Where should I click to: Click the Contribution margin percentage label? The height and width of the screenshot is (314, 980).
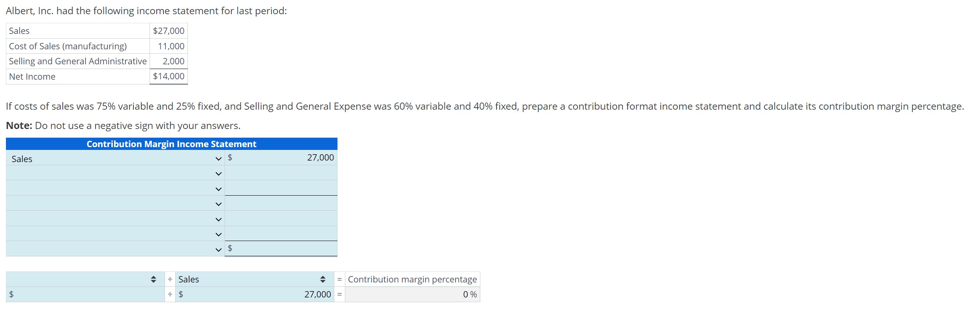click(x=412, y=279)
